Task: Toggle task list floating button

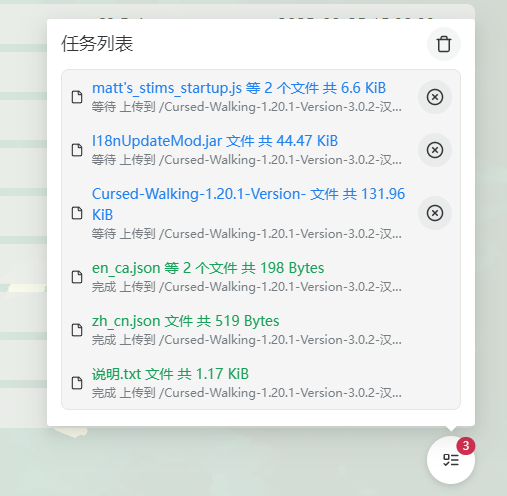Action: point(451,460)
